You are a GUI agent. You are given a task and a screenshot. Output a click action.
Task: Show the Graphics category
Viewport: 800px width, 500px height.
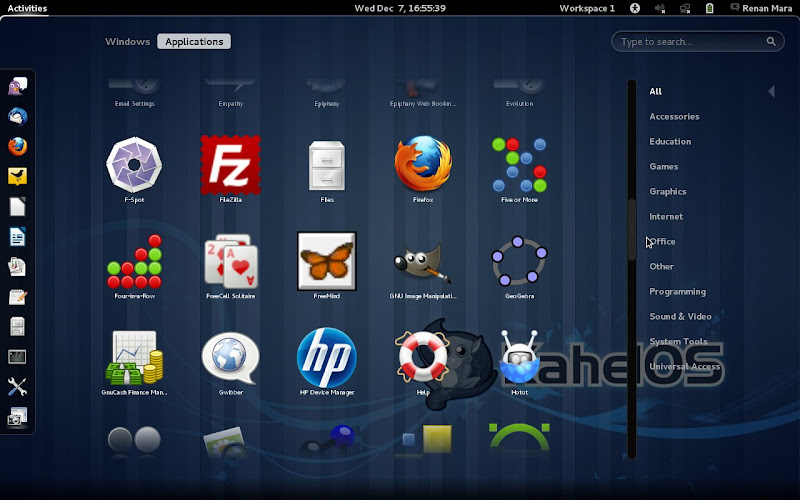[x=667, y=191]
